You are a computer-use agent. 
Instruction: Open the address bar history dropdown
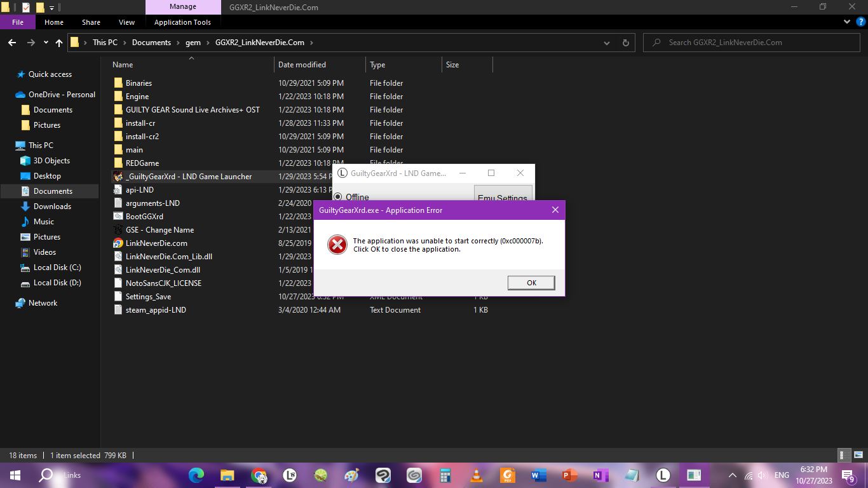(607, 43)
